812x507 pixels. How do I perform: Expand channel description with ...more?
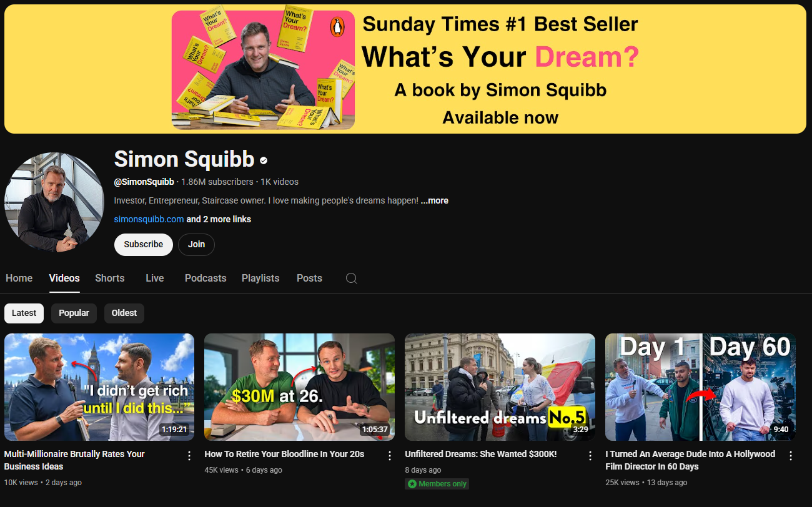434,200
